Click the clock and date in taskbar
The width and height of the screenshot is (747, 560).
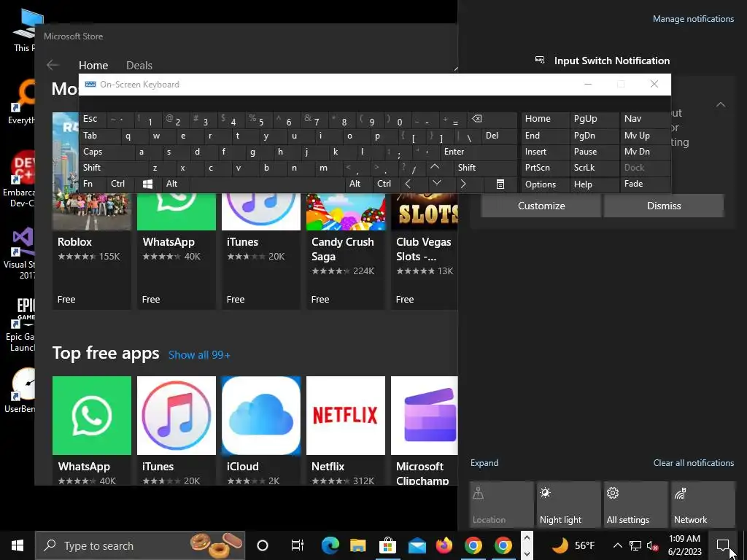click(x=684, y=545)
